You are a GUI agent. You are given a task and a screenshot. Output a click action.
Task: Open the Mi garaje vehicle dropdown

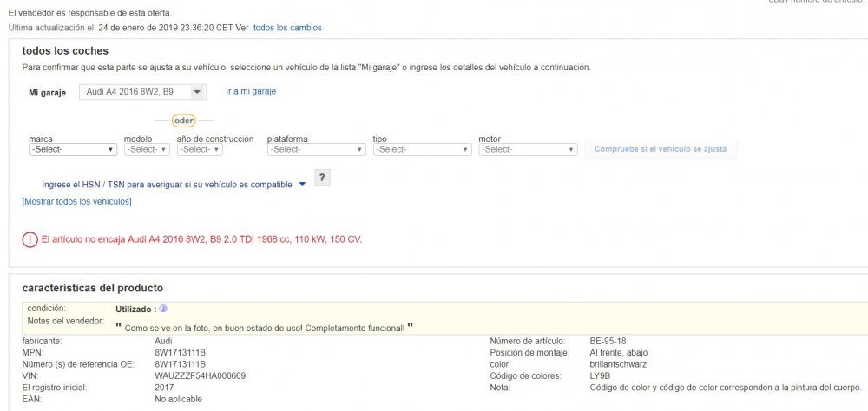point(143,92)
